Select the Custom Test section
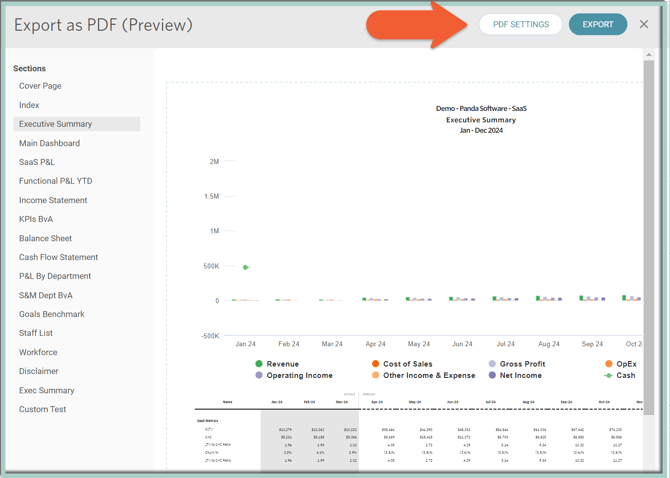The image size is (670, 478). coord(42,409)
